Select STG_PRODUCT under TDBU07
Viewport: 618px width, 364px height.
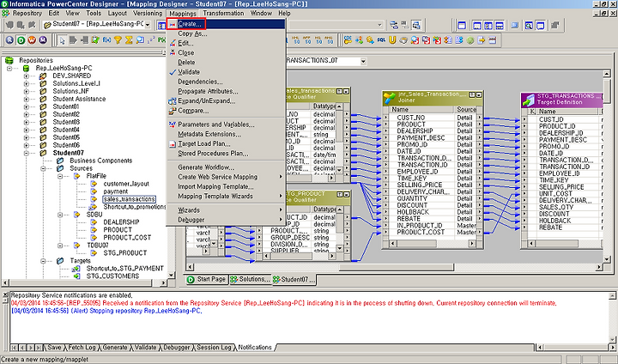coord(125,253)
